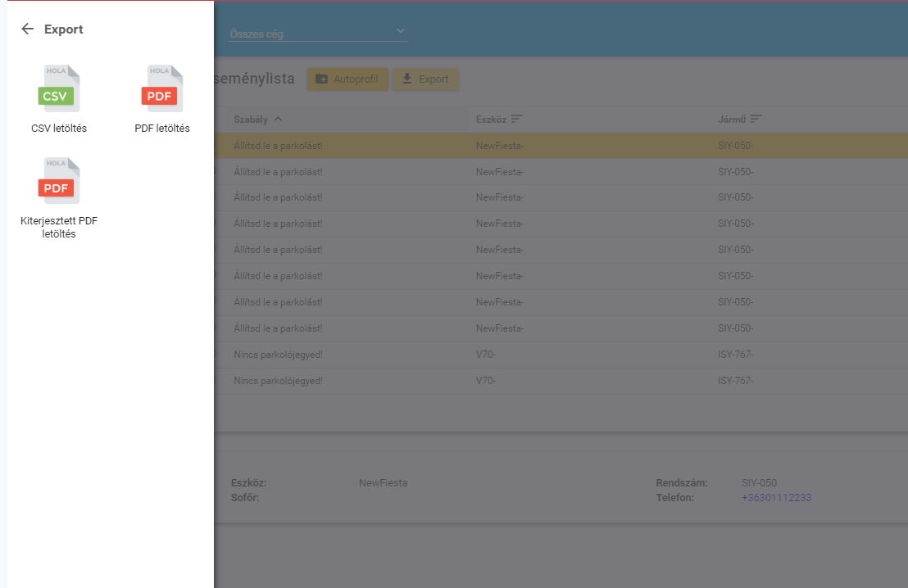Sort by the Eszköz column header
The height and width of the screenshot is (588, 908).
click(x=492, y=120)
